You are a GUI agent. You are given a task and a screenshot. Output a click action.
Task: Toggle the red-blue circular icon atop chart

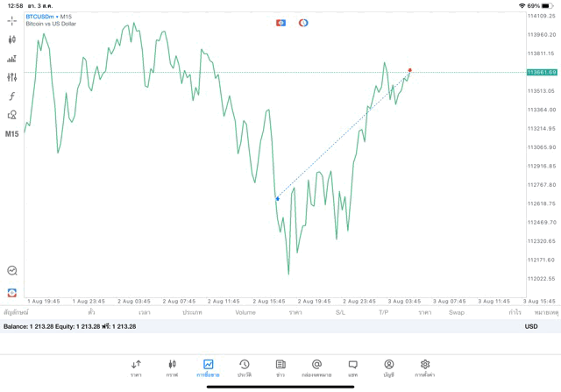(x=303, y=22)
